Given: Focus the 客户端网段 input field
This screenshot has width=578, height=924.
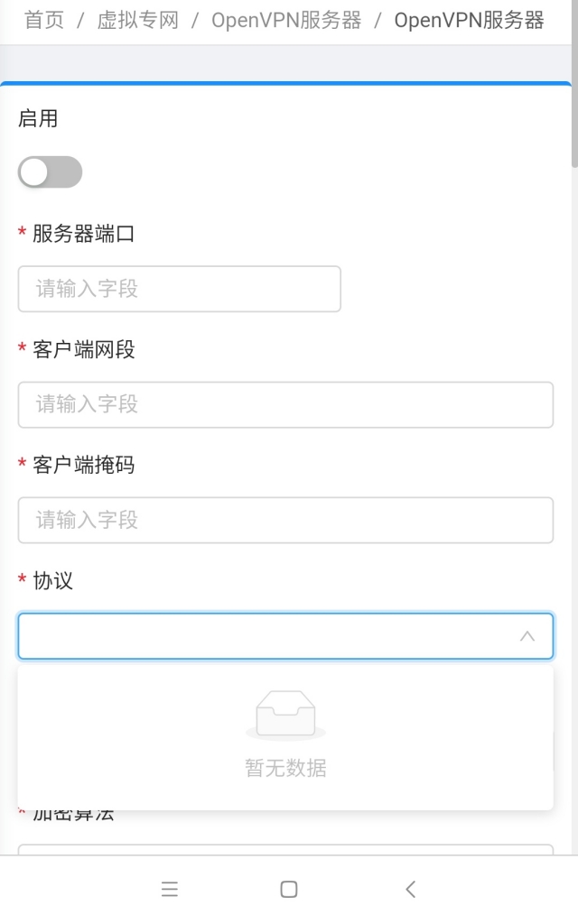Looking at the screenshot, I should [285, 404].
